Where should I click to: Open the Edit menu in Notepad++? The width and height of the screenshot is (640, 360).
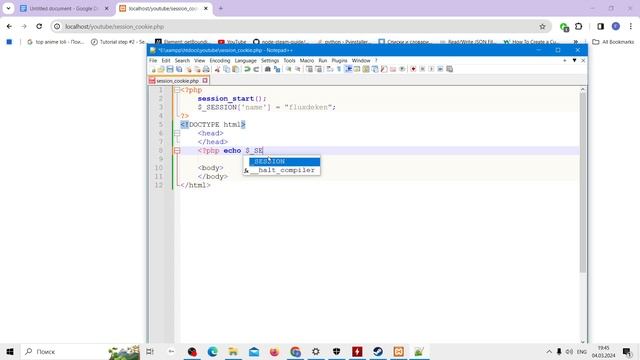166,60
